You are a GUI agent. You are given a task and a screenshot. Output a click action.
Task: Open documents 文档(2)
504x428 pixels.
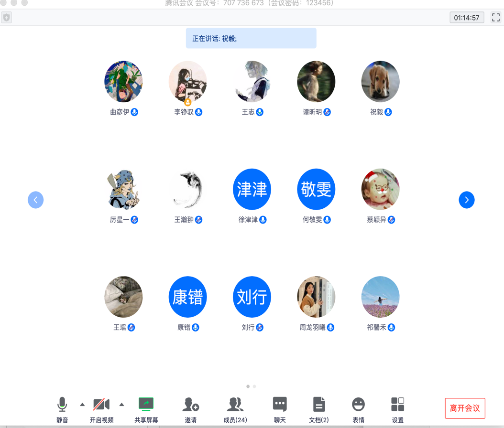tap(319, 405)
